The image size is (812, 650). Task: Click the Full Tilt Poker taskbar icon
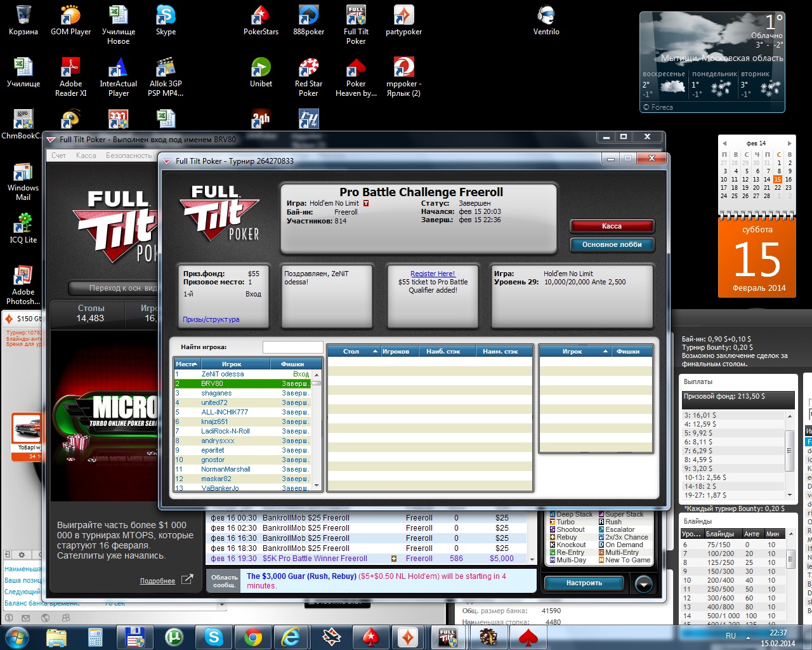[448, 637]
